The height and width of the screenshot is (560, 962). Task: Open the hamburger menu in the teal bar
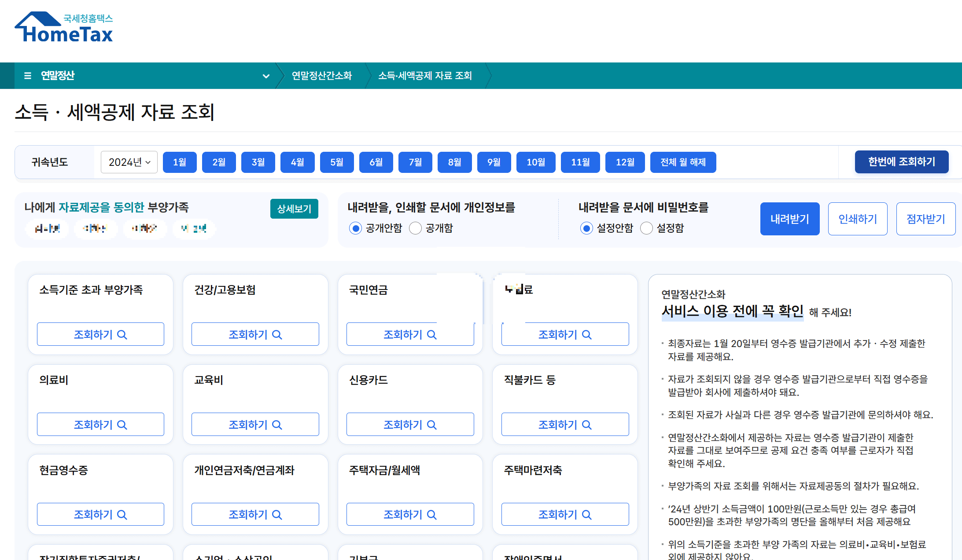[x=27, y=75]
